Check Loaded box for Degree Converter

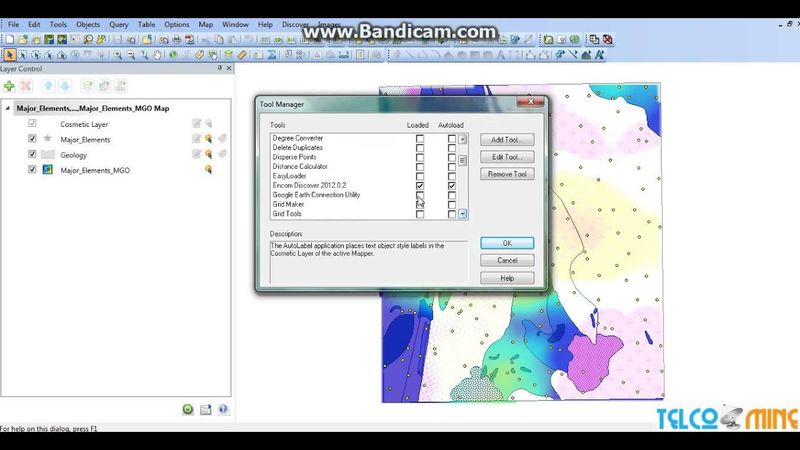[x=419, y=138]
